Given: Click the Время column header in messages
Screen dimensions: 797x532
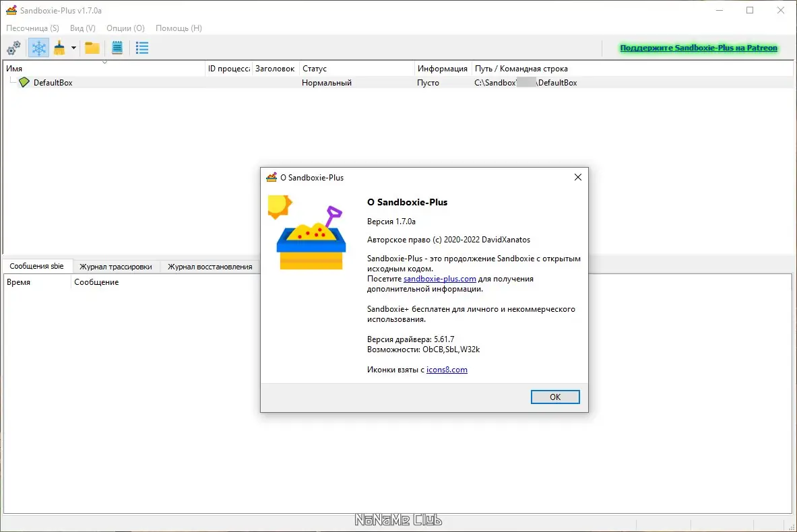Looking at the screenshot, I should point(37,282).
